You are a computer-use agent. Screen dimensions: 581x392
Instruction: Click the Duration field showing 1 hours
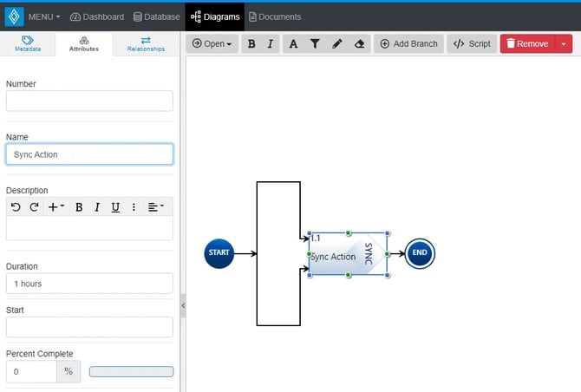click(89, 284)
